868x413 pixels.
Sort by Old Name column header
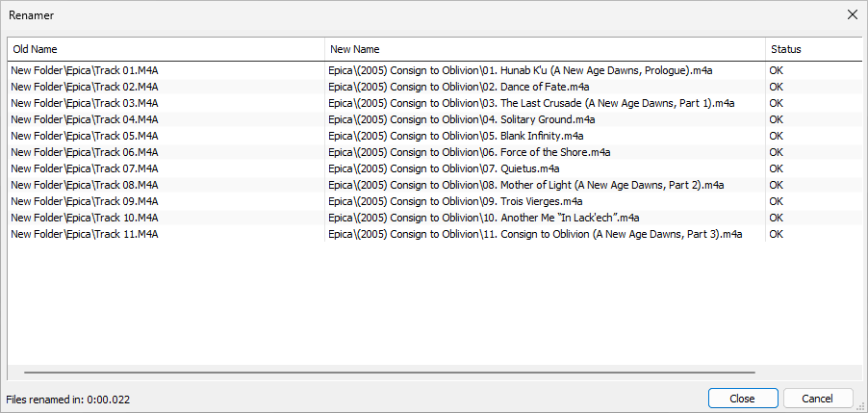point(166,49)
